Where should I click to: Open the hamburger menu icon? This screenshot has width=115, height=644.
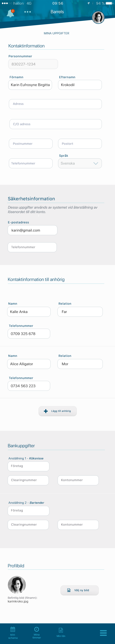pyautogui.click(x=103, y=633)
